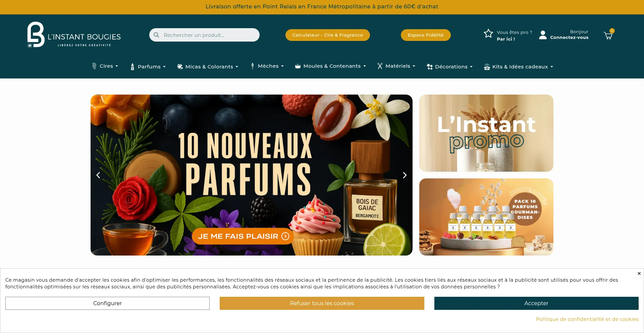644x333 pixels.
Task: Click the search magnifier icon
Action: tap(156, 35)
